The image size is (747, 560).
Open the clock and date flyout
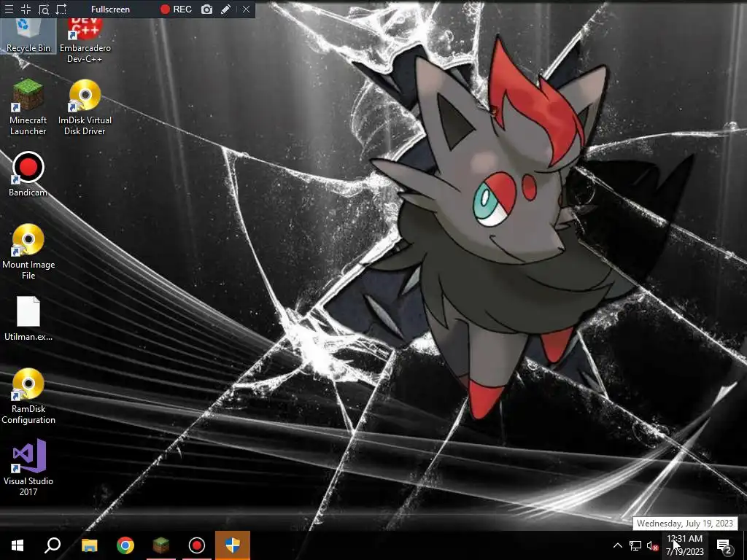coord(684,545)
